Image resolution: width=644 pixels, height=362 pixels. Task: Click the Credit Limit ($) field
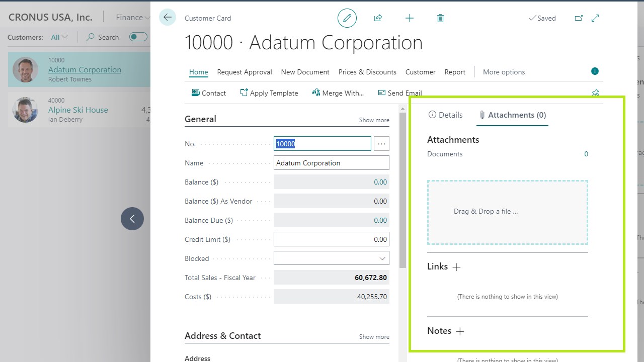coord(332,239)
